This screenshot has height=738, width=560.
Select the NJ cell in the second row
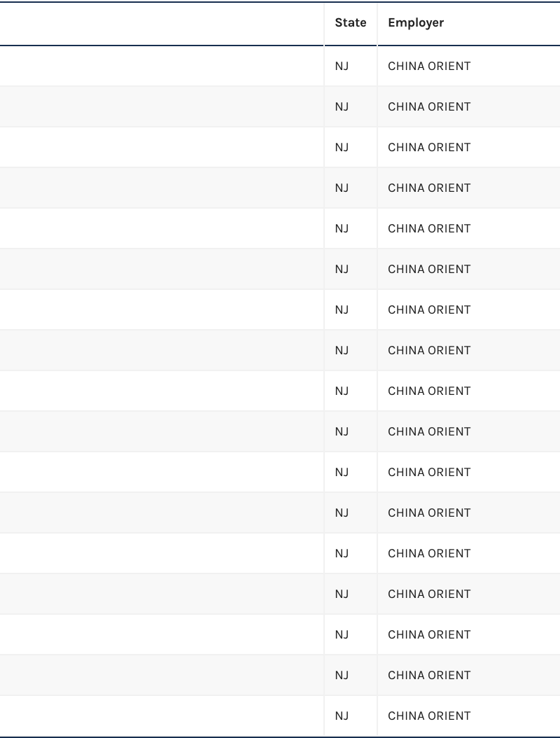342,107
